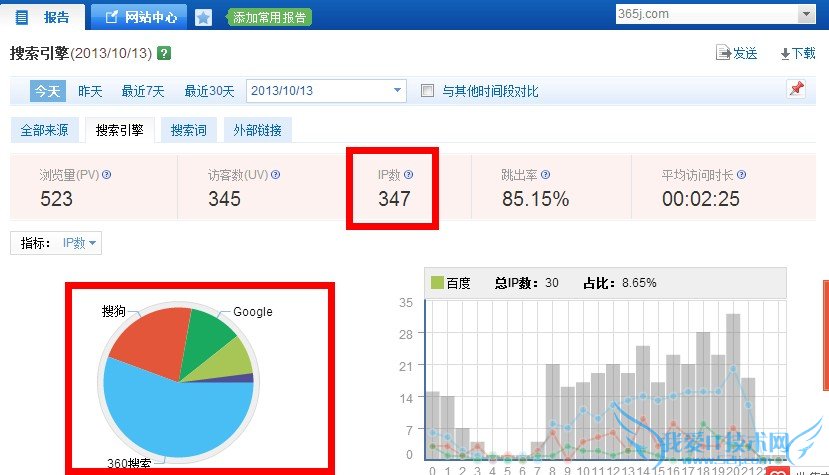Click help icon next to IP数
The image size is (829, 475).
pyautogui.click(x=408, y=174)
